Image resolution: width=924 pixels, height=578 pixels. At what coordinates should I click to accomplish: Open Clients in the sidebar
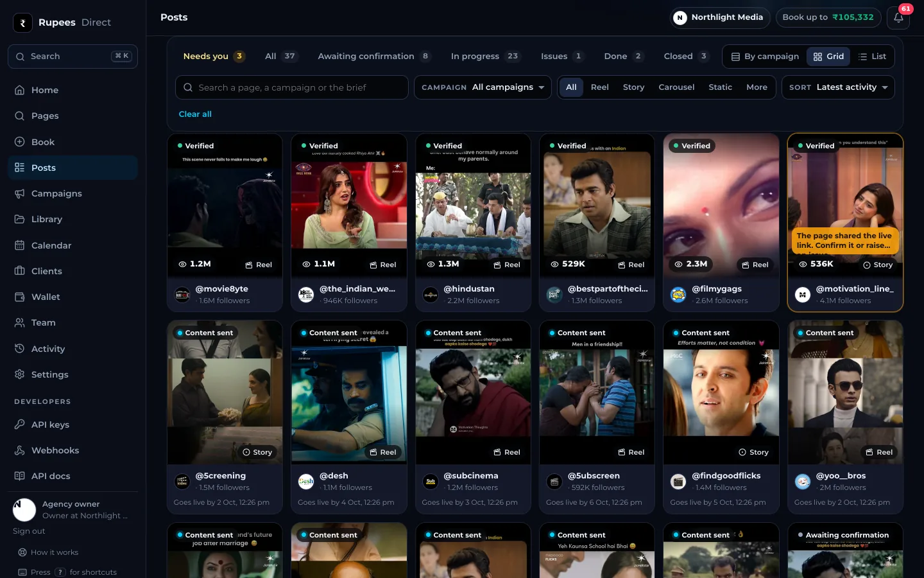[73, 271]
